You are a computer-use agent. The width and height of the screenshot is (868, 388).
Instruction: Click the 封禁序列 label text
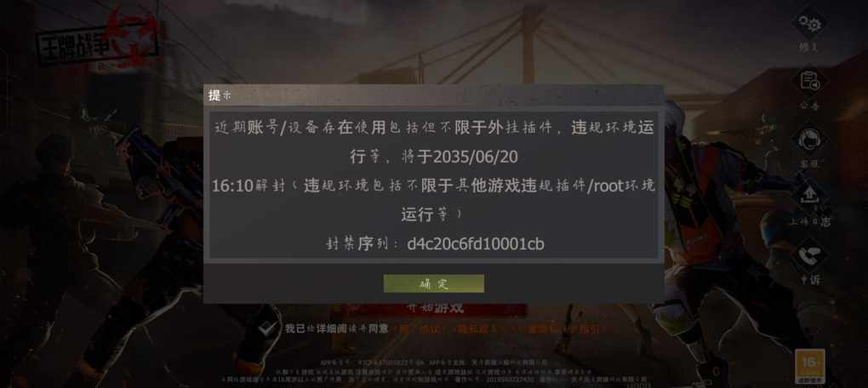tap(358, 243)
